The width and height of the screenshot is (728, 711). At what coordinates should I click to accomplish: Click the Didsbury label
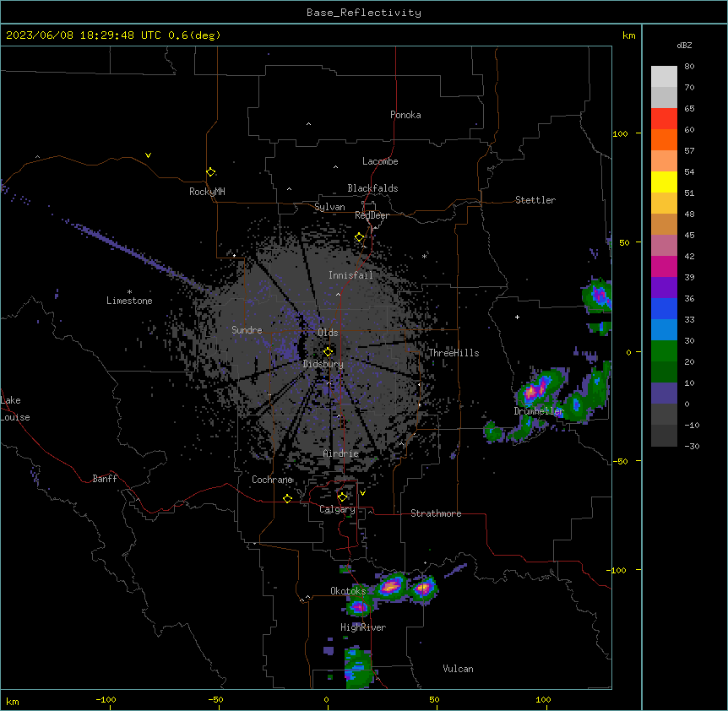point(323,364)
